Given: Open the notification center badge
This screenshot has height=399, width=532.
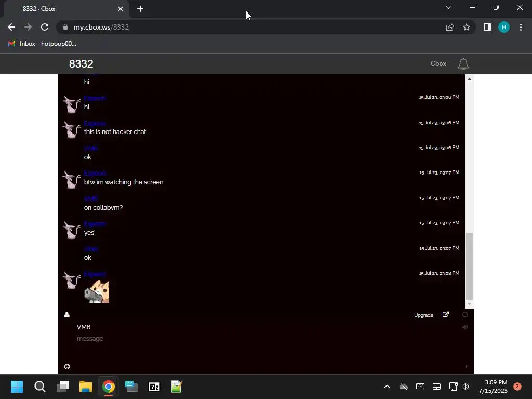Looking at the screenshot, I should 517,387.
